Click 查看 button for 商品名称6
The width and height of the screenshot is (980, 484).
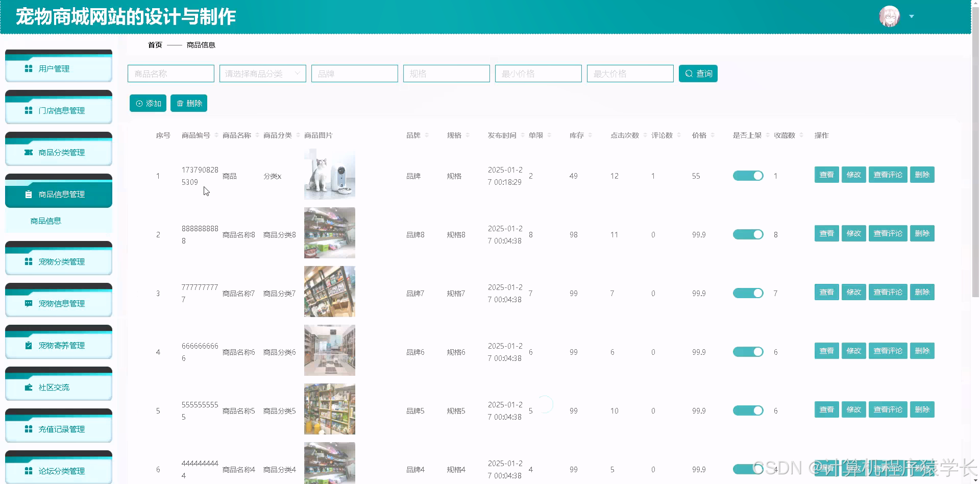[826, 351]
